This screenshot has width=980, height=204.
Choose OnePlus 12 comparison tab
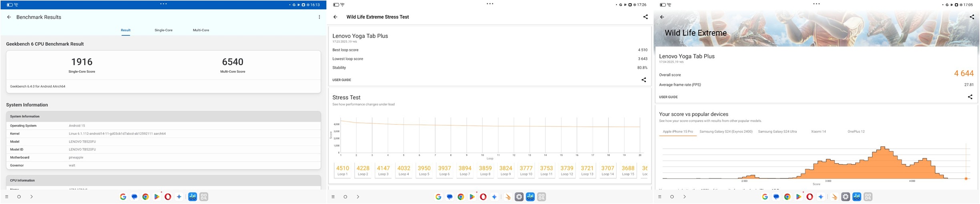pos(856,132)
